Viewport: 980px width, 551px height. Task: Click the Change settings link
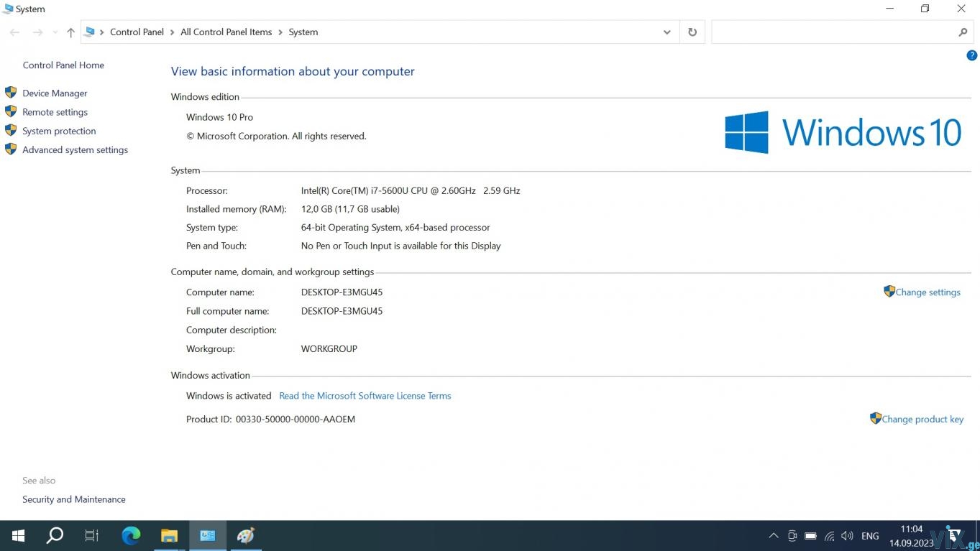pyautogui.click(x=928, y=292)
